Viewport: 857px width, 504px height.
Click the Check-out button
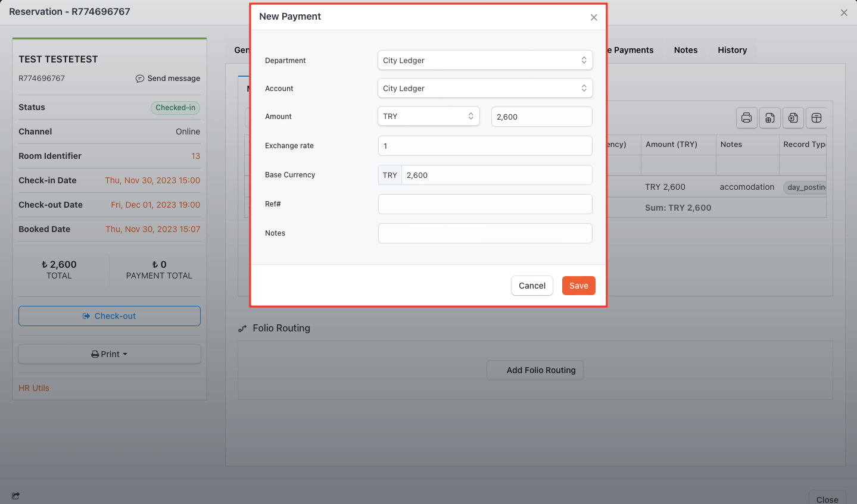(x=110, y=316)
